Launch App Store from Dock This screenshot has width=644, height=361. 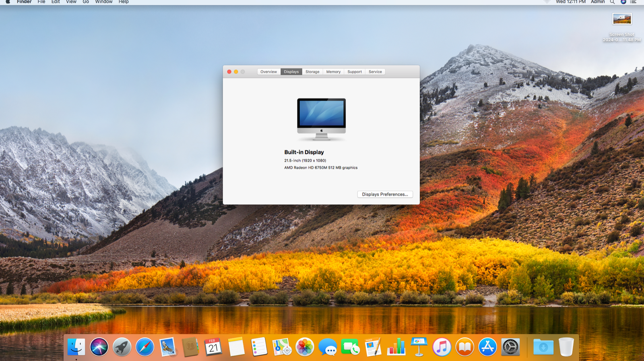click(487, 347)
